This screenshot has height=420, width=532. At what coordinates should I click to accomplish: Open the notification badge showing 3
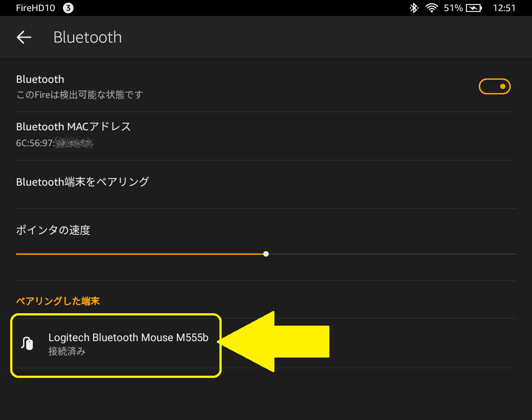[68, 8]
